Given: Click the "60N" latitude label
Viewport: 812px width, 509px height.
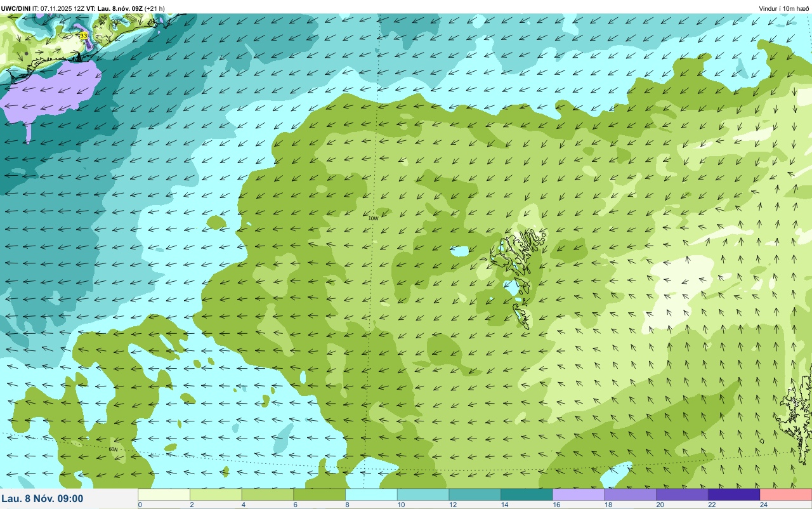Looking at the screenshot, I should [x=113, y=449].
